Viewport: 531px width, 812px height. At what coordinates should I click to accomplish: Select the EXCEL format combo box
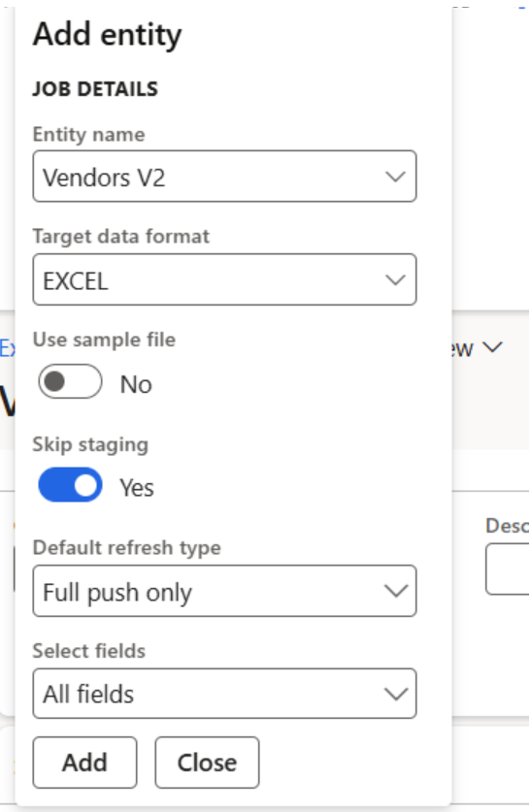[224, 279]
